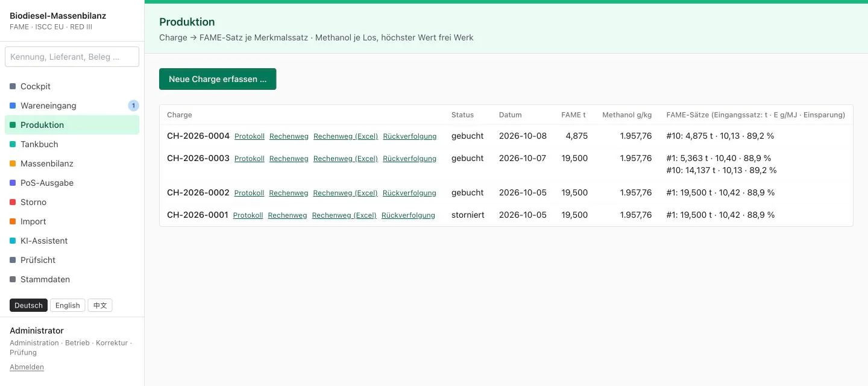The height and width of the screenshot is (386, 868).
Task: Click date 2026-10-07
Action: pos(523,158)
